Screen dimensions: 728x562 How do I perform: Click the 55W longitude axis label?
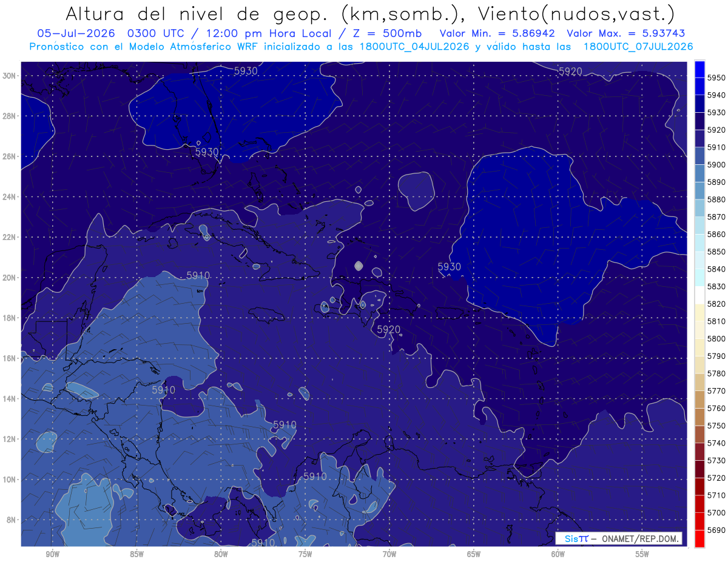pos(642,554)
